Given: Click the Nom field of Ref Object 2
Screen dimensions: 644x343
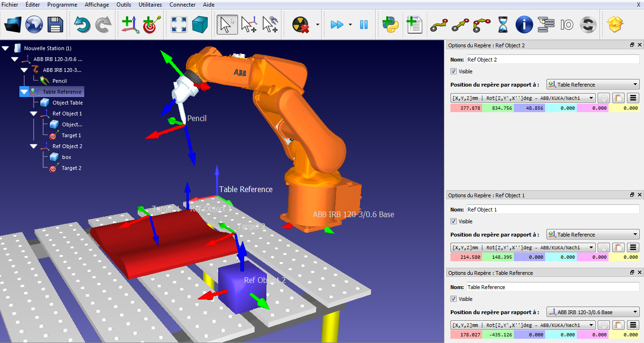Looking at the screenshot, I should [553, 60].
